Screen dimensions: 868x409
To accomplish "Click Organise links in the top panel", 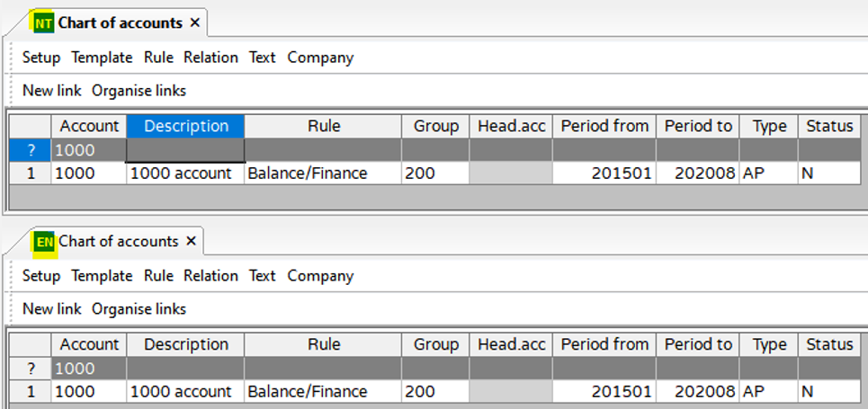I will click(139, 91).
